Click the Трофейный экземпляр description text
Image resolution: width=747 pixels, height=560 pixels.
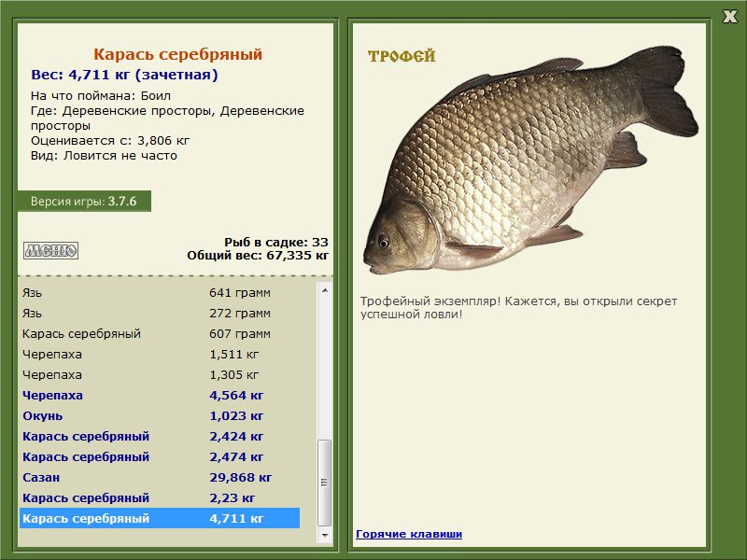[518, 308]
